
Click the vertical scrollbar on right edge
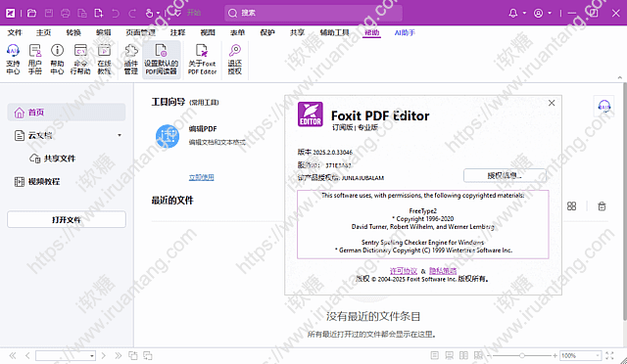click(625, 202)
